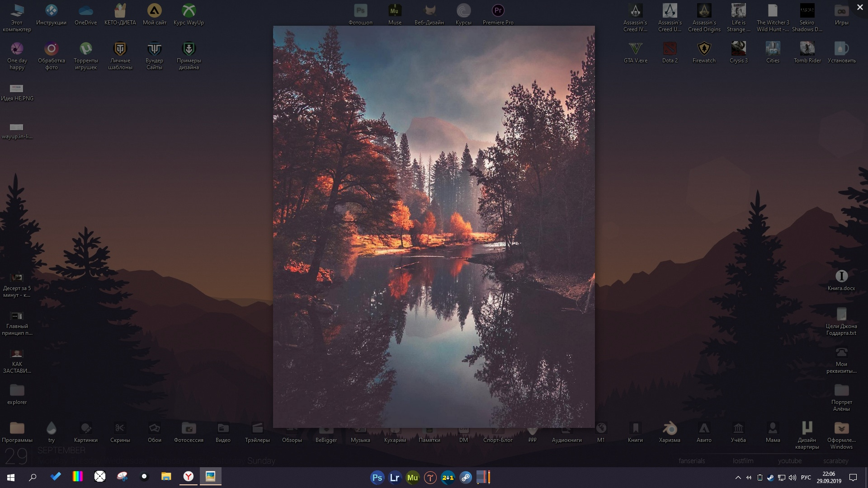Viewport: 868px width, 488px height.
Task: Launch Photoshop from the dock
Action: coord(377,477)
